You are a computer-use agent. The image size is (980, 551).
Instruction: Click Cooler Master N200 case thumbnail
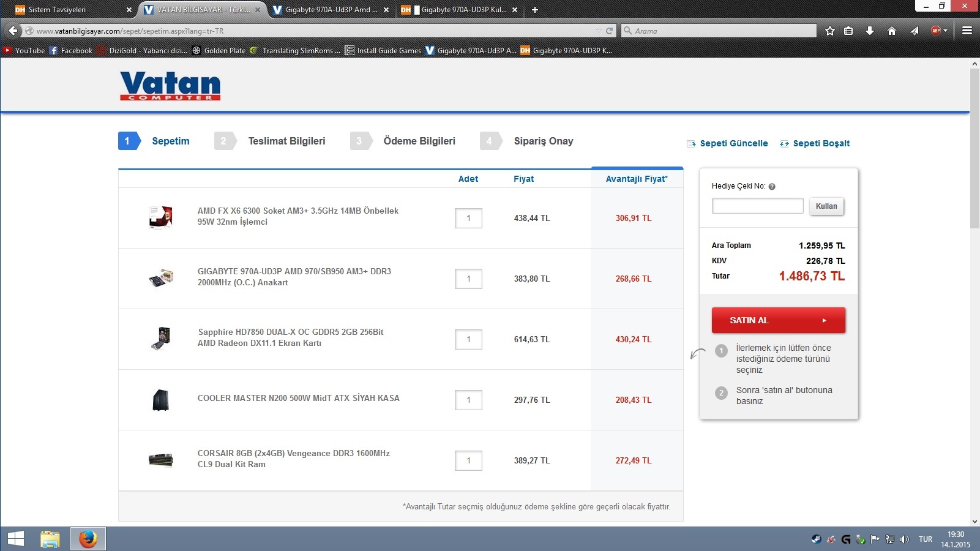point(160,400)
